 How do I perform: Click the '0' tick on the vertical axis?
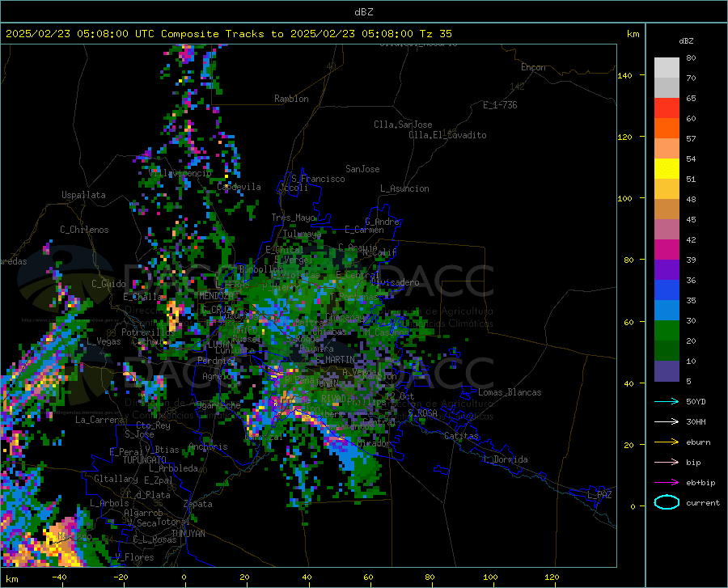pyautogui.click(x=633, y=506)
